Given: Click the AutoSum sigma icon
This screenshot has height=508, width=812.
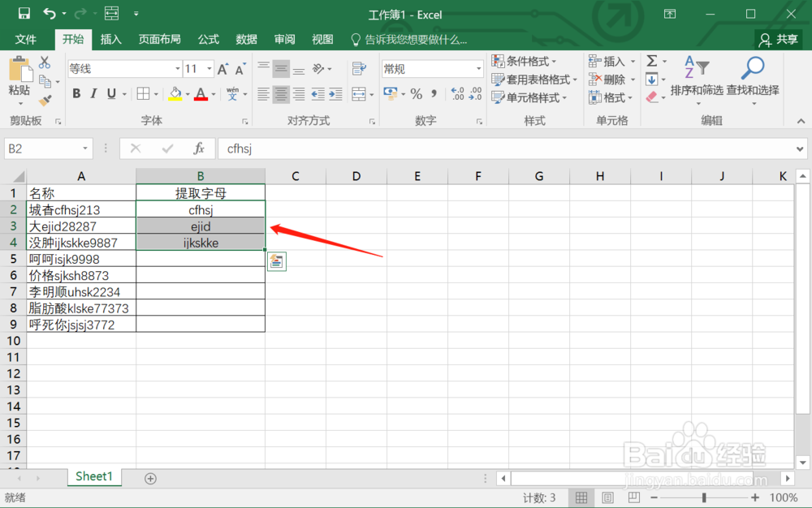Looking at the screenshot, I should [652, 61].
